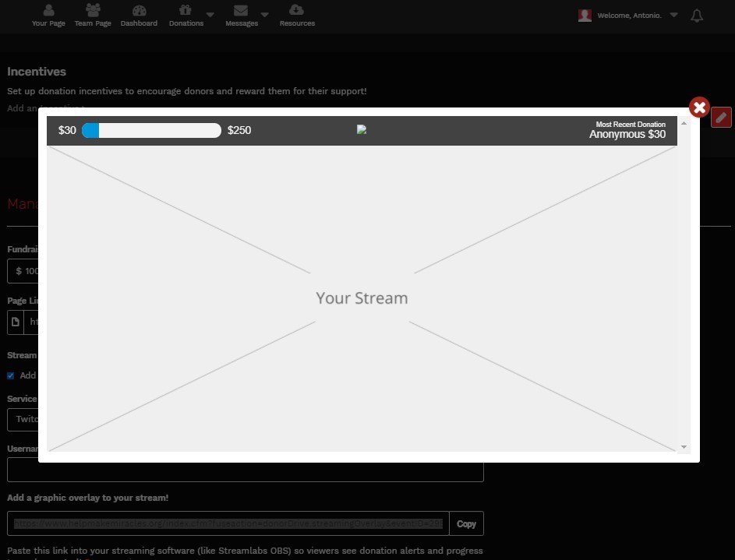Click the streaming overlay URL field

click(228, 523)
